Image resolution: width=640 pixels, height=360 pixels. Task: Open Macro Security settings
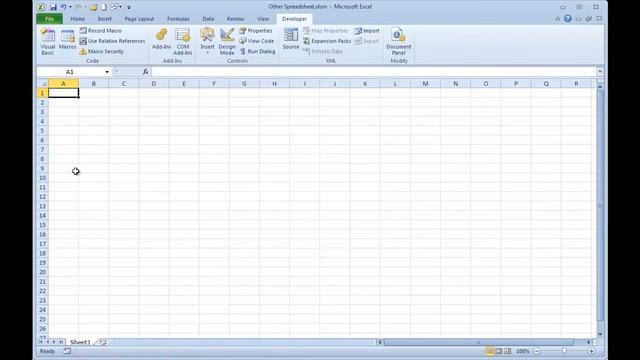(102, 51)
